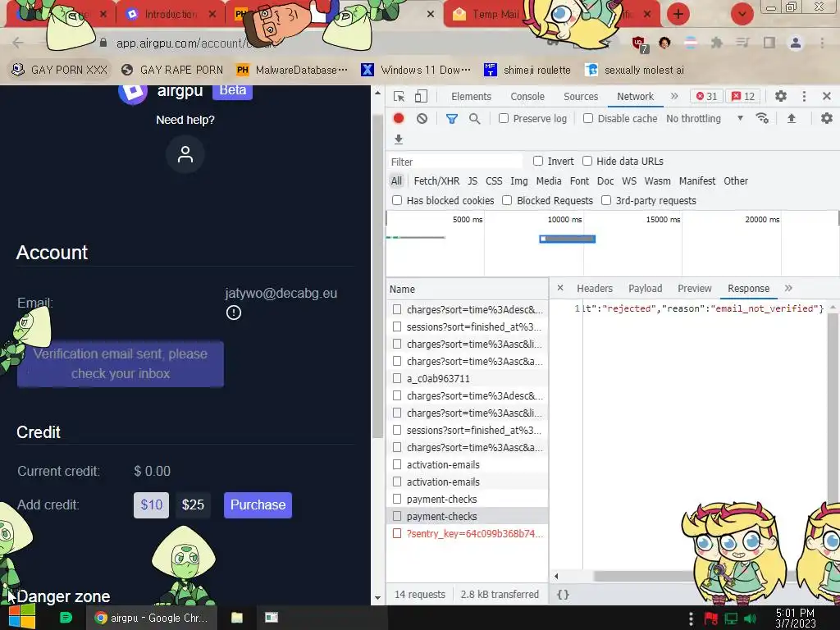This screenshot has width=840, height=630.
Task: Open the tab search dropdown arrow
Action: tap(742, 14)
